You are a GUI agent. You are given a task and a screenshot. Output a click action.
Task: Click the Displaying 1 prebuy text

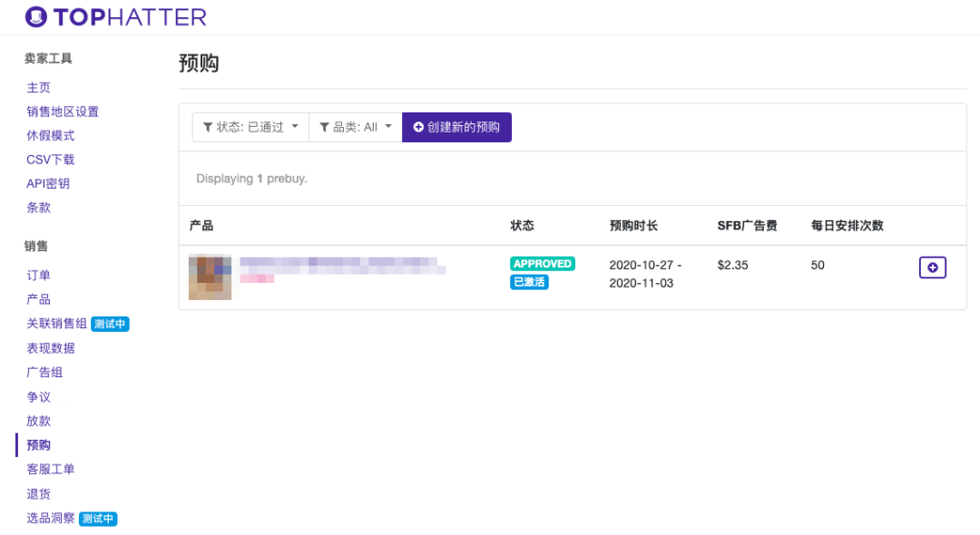(x=252, y=179)
